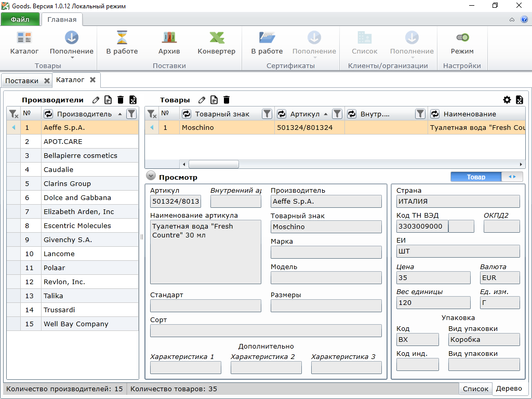
Task: Open the Каталог button in the ribbon
Action: pyautogui.click(x=24, y=43)
